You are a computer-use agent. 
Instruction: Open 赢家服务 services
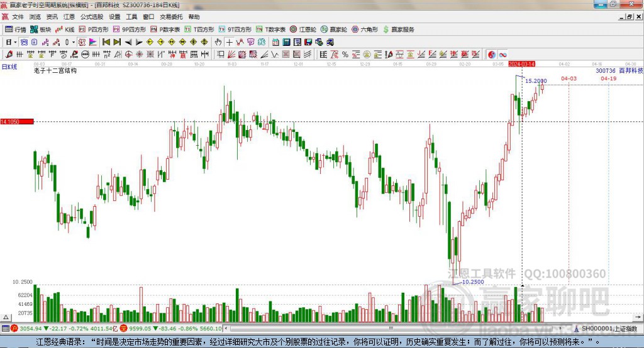click(398, 29)
